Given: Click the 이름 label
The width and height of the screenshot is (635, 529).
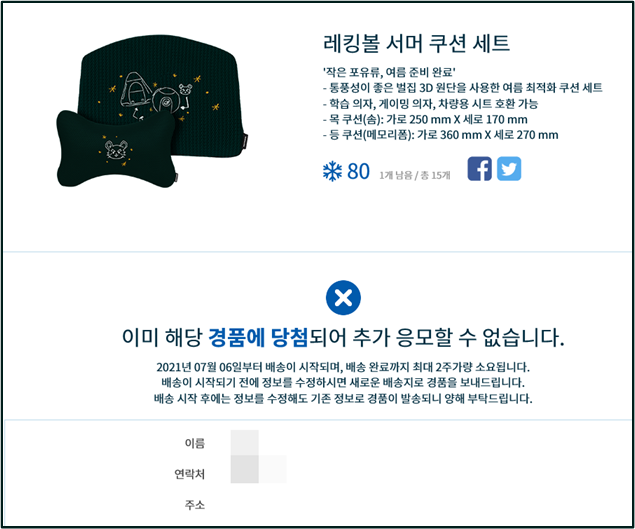Looking at the screenshot, I should point(195,443).
